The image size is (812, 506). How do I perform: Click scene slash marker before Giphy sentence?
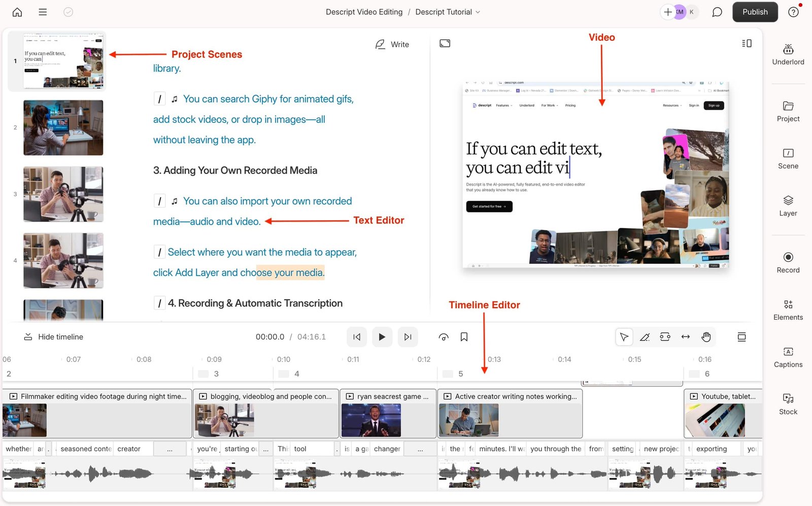[159, 99]
